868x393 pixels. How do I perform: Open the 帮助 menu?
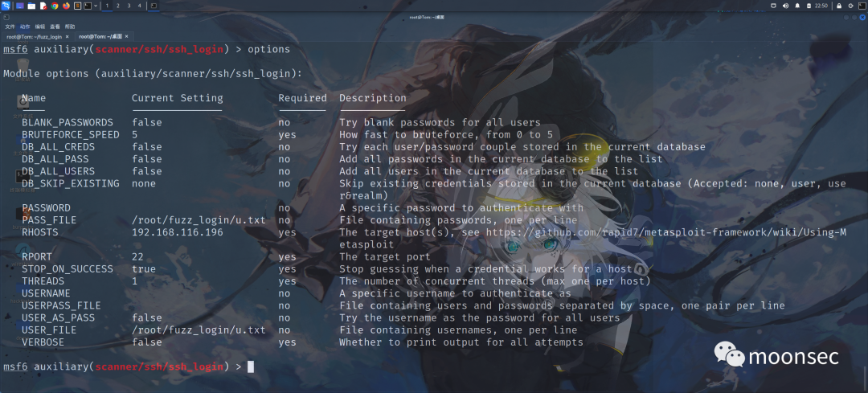pos(70,27)
